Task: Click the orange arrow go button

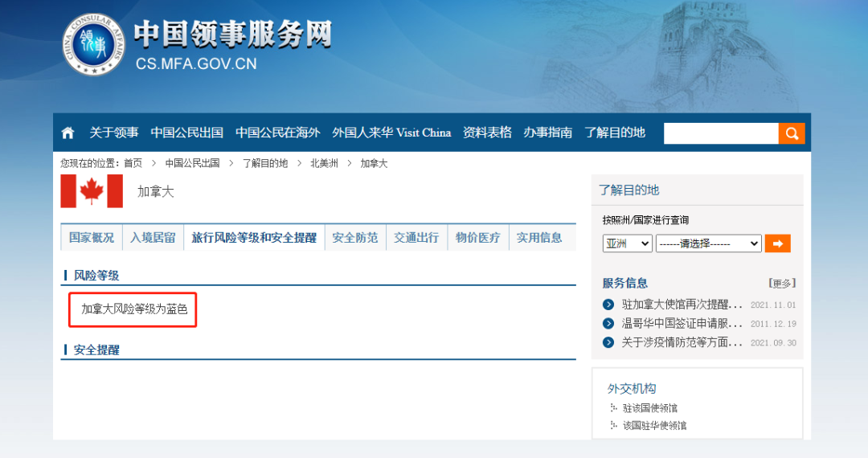Action: (x=777, y=243)
